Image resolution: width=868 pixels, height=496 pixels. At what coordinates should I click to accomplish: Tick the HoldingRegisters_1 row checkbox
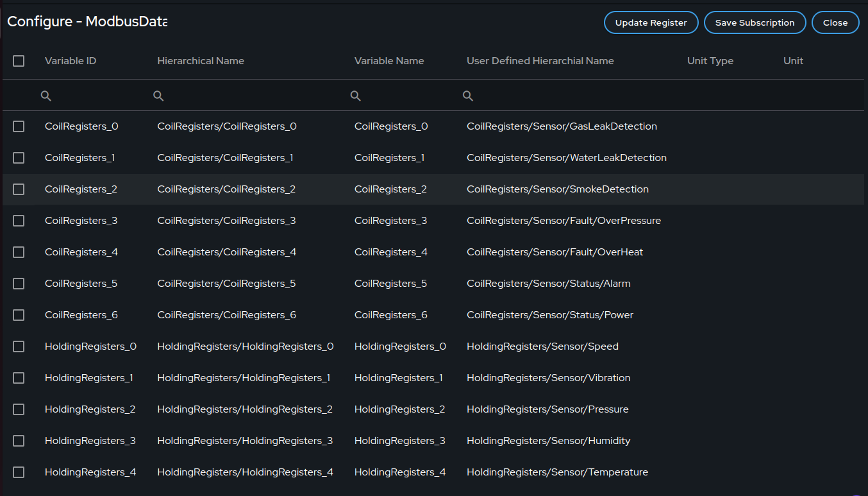[19, 378]
